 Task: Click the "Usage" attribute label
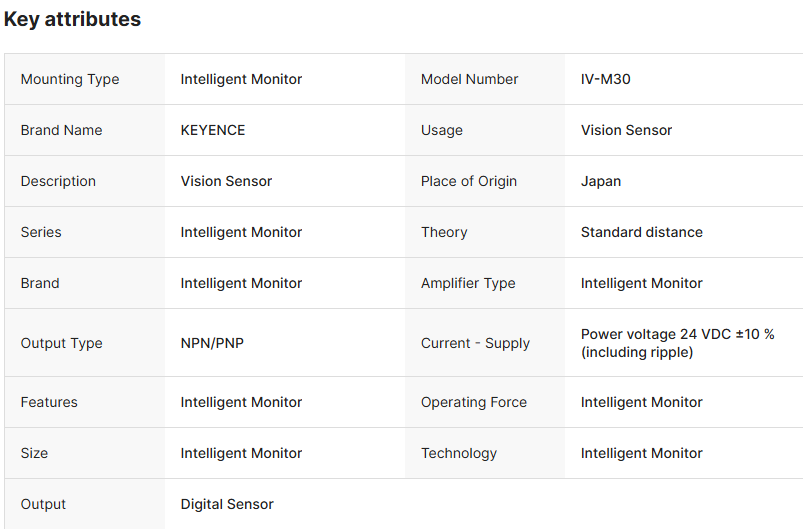click(441, 130)
